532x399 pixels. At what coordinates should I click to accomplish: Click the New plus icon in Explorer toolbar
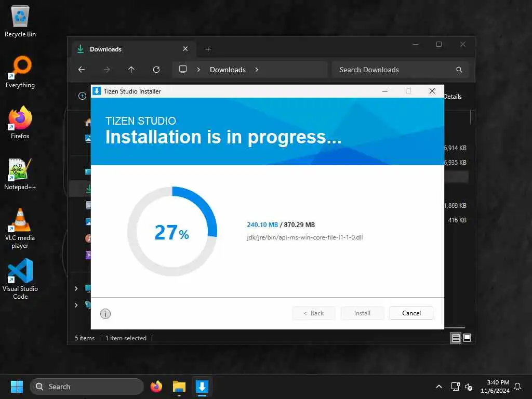82,96
